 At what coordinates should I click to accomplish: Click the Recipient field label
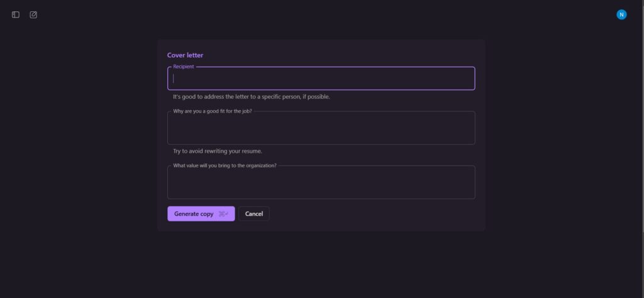coord(184,67)
